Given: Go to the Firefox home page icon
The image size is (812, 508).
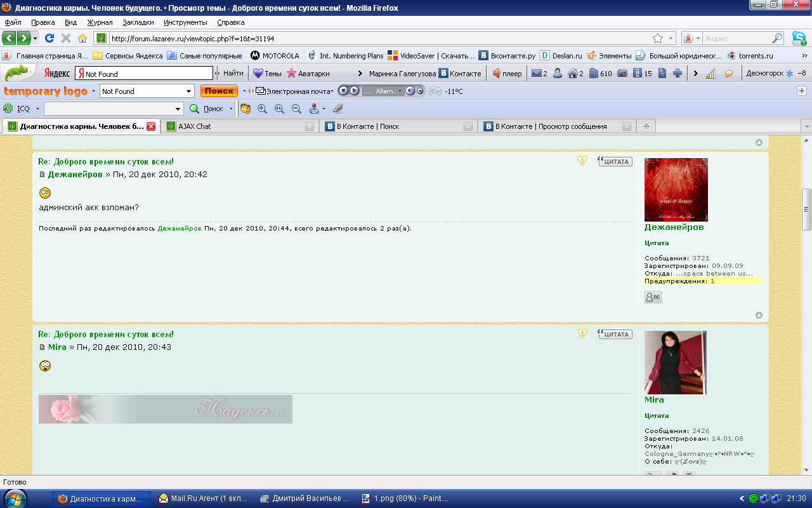Looking at the screenshot, I should point(82,38).
